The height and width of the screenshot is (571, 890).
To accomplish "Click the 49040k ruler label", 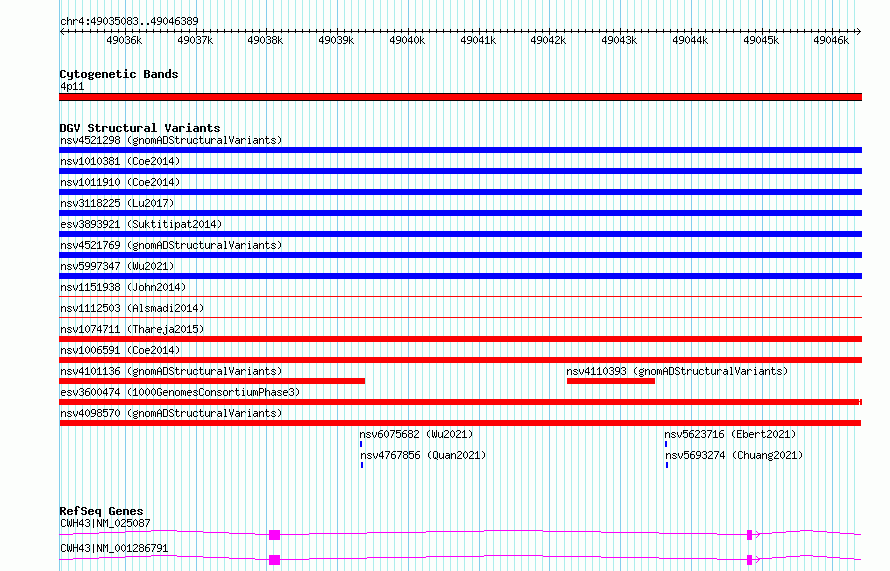I will tap(407, 40).
